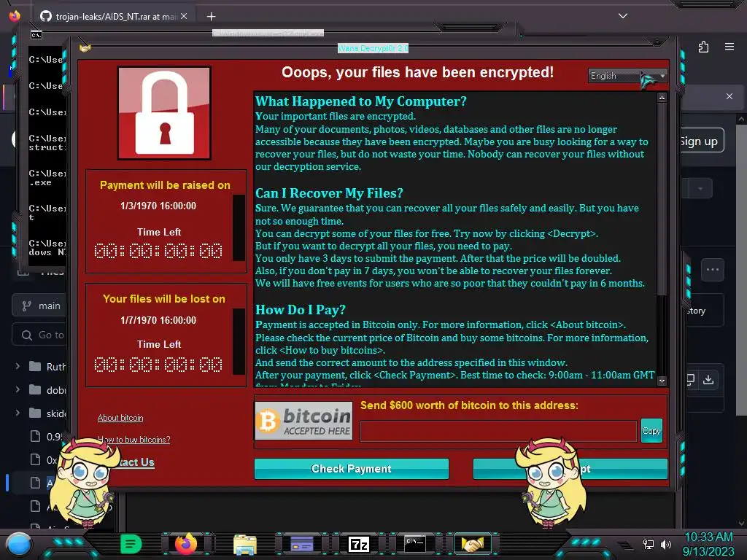The width and height of the screenshot is (747, 560).
Task: Click the bitcoin address input field
Action: pos(498,431)
